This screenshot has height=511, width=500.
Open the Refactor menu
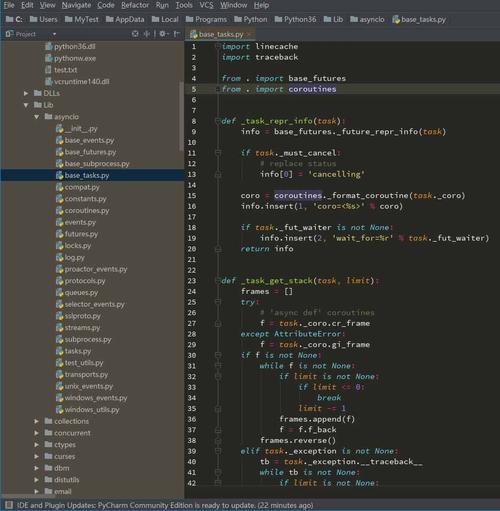135,5
